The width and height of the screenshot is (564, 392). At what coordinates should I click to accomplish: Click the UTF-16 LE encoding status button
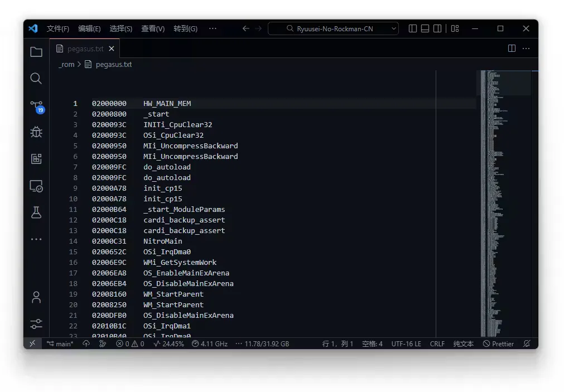click(406, 344)
